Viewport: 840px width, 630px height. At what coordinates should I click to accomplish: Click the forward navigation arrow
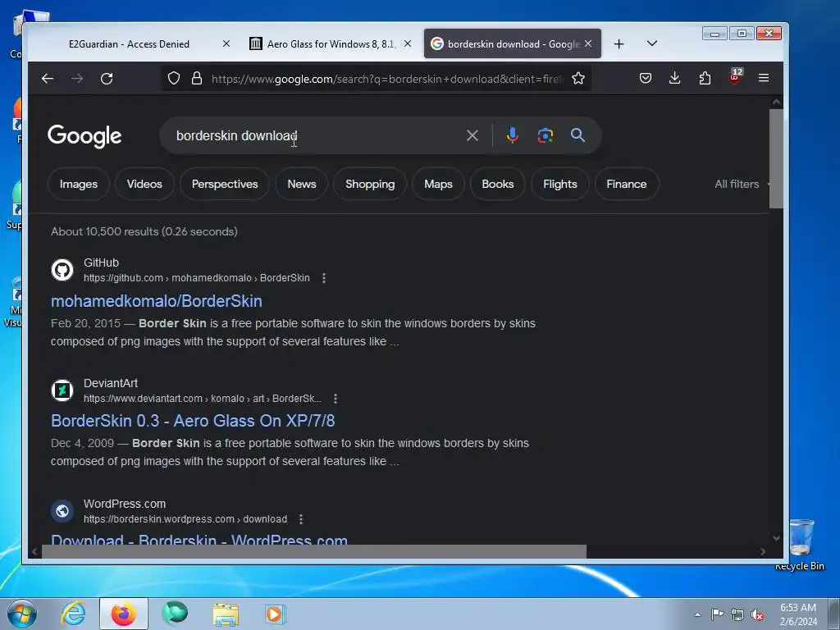(x=77, y=79)
